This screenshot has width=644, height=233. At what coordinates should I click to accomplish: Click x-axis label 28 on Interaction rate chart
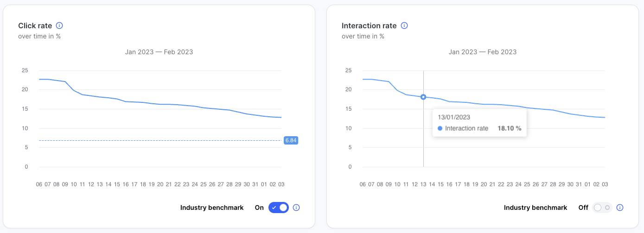click(554, 184)
